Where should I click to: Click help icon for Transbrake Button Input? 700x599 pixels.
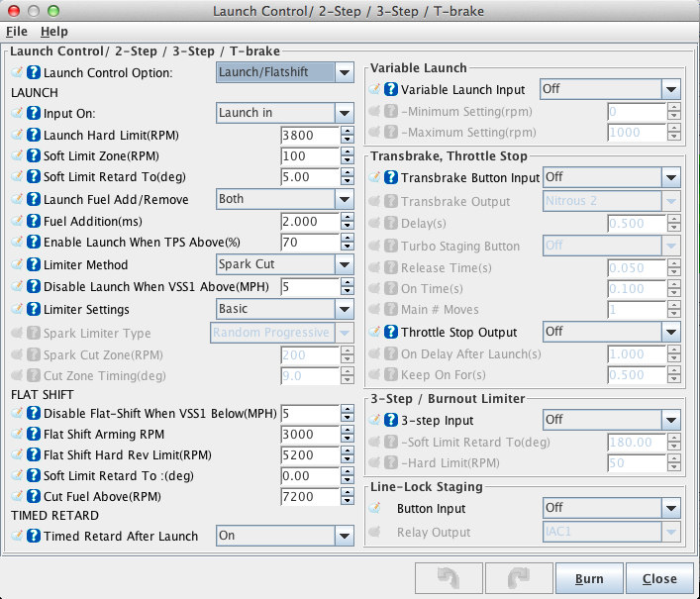[x=390, y=177]
